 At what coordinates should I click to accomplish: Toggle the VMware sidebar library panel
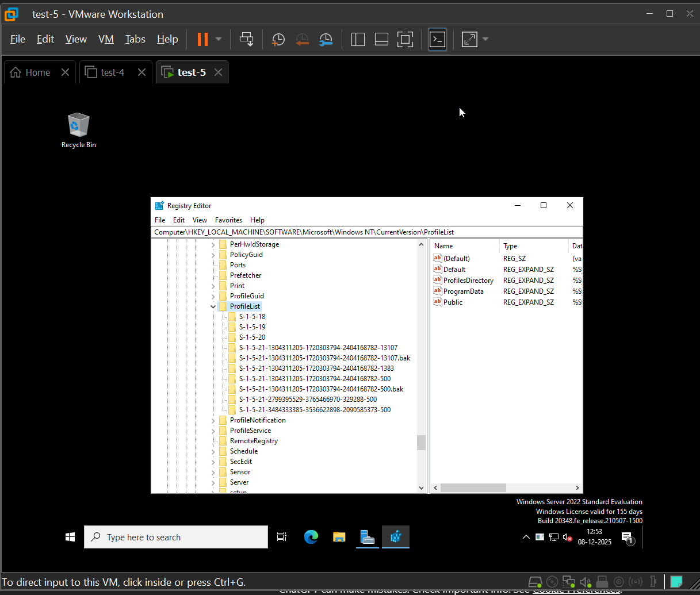(x=358, y=39)
